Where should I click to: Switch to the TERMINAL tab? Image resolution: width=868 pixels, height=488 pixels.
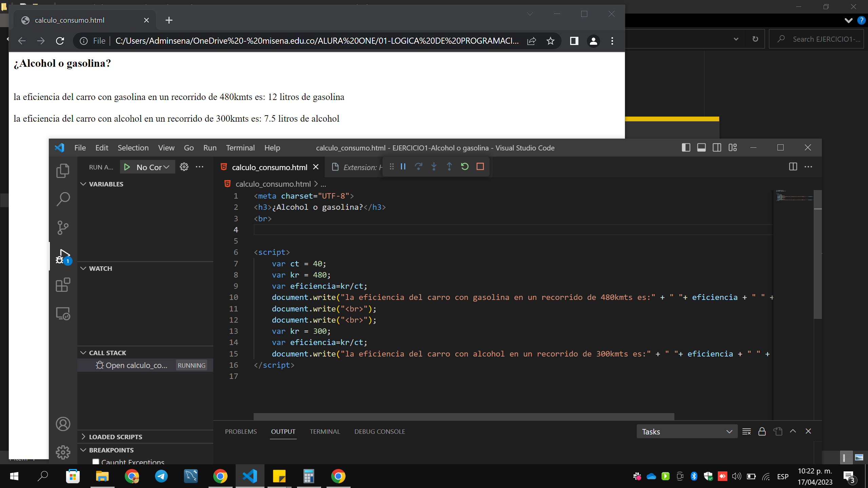(325, 431)
